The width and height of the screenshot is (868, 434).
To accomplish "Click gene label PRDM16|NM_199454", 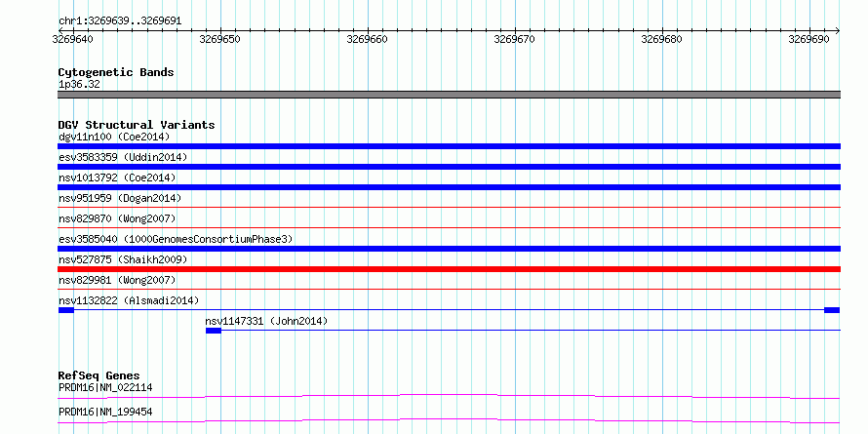I will click(105, 413).
